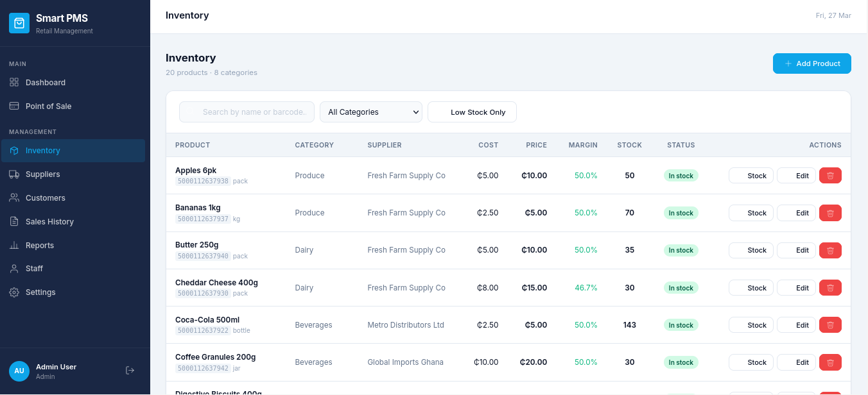
Task: Click the Smart PMS logo icon
Action: click(x=18, y=22)
